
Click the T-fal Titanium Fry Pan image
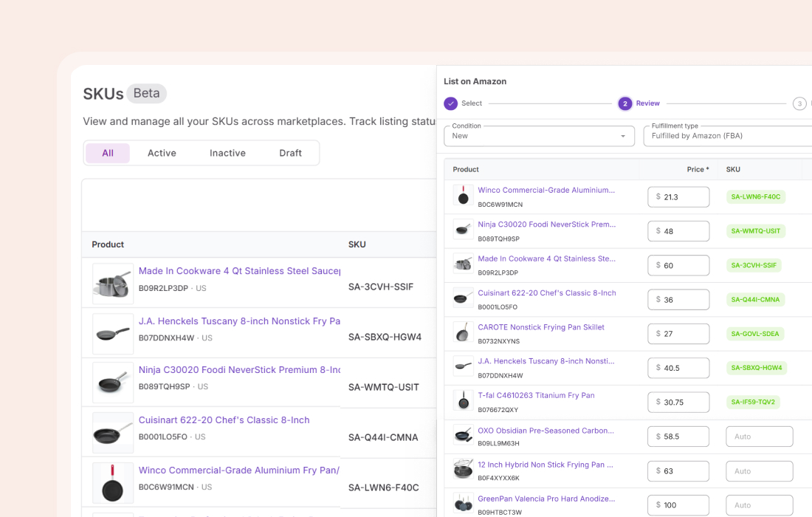click(464, 401)
